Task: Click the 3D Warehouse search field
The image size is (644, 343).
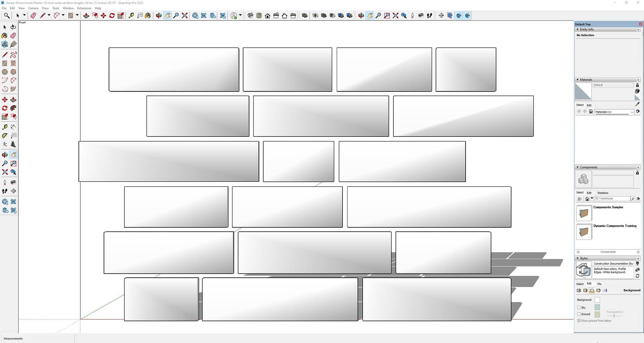Action: coord(612,198)
